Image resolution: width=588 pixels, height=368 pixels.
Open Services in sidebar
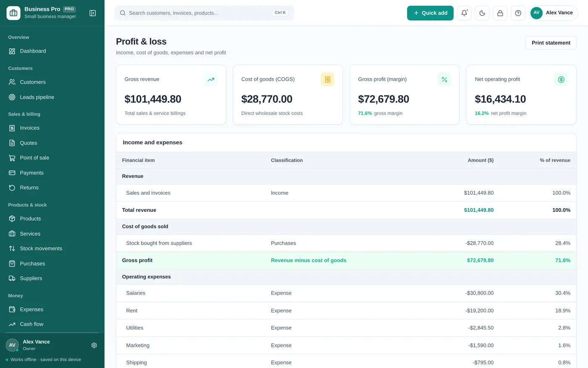pos(52,234)
